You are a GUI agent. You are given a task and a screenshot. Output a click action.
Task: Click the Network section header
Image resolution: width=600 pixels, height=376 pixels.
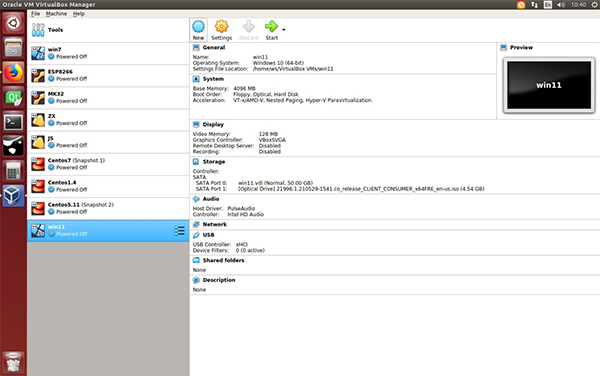215,225
